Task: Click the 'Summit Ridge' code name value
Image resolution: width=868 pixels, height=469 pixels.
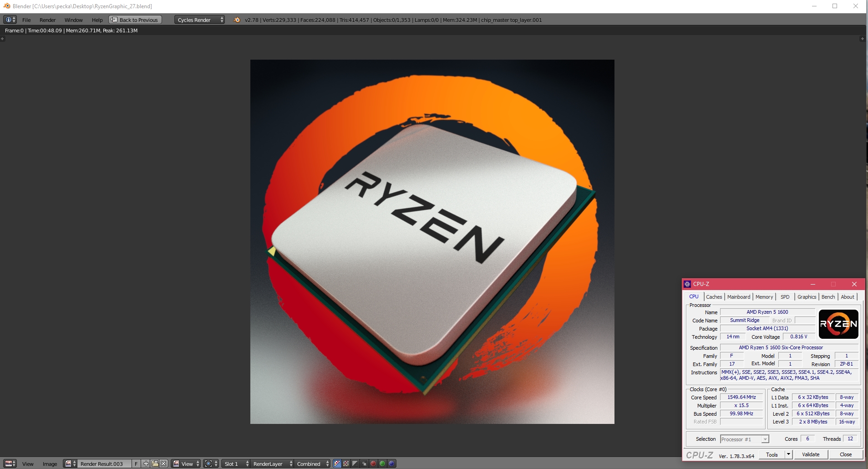Action: [x=745, y=320]
